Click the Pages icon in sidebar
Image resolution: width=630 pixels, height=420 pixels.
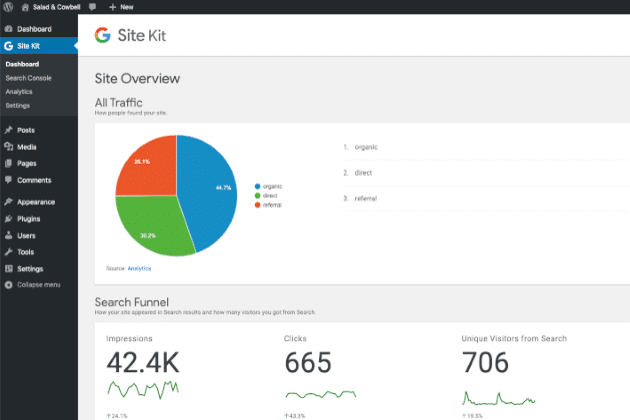coord(8,163)
